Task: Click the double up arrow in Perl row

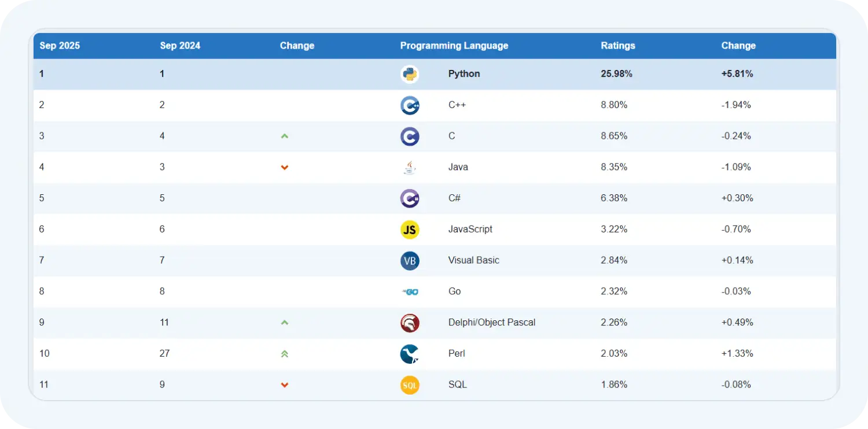Action: [x=284, y=354]
